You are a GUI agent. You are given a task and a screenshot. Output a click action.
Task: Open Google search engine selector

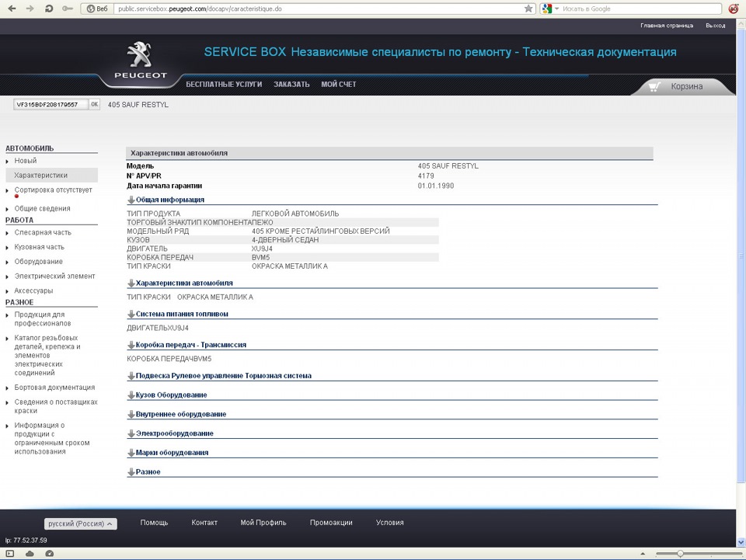(550, 9)
